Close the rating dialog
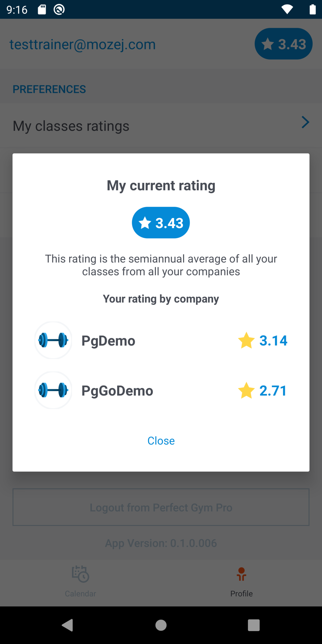Viewport: 322px width, 644px height. [x=161, y=441]
